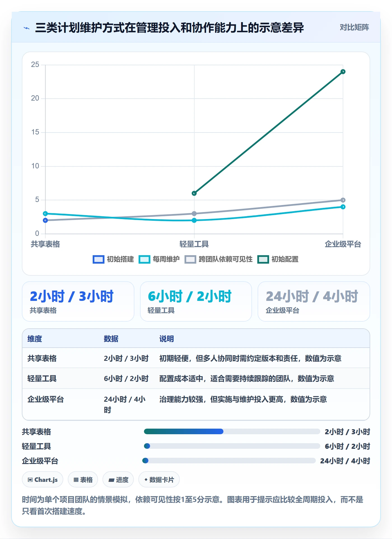392x539 pixels.
Task: Select the 表格 chip
Action: tap(83, 480)
